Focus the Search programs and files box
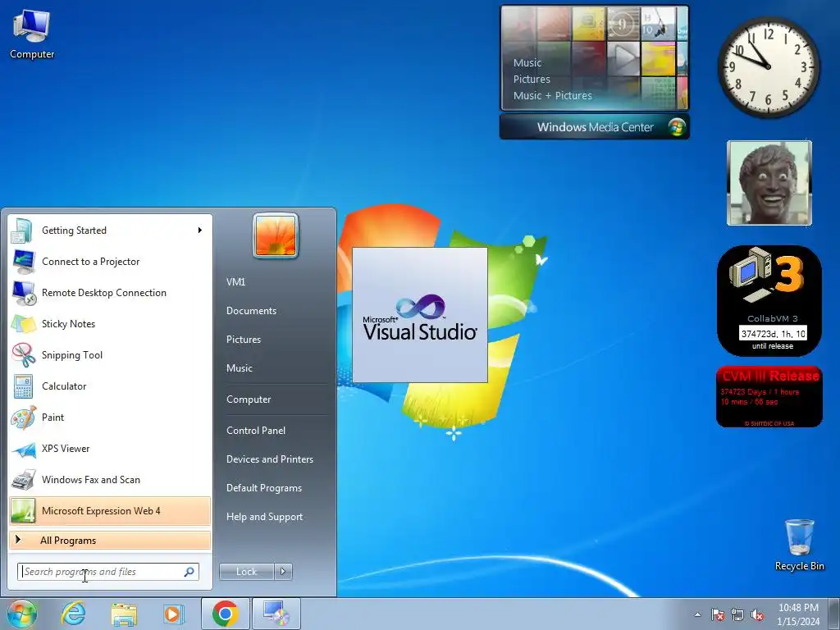 pyautogui.click(x=107, y=572)
